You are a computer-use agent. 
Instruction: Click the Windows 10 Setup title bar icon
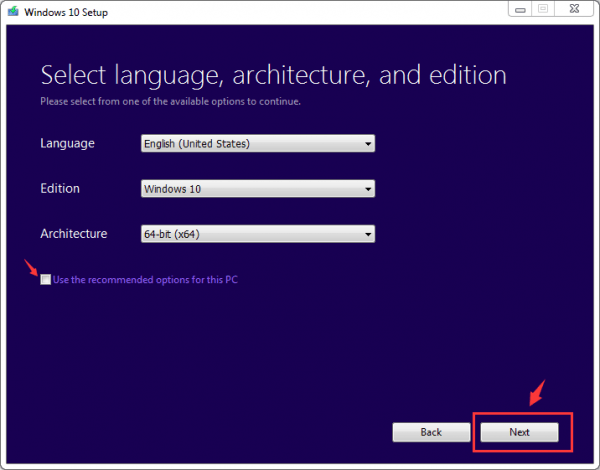(13, 11)
